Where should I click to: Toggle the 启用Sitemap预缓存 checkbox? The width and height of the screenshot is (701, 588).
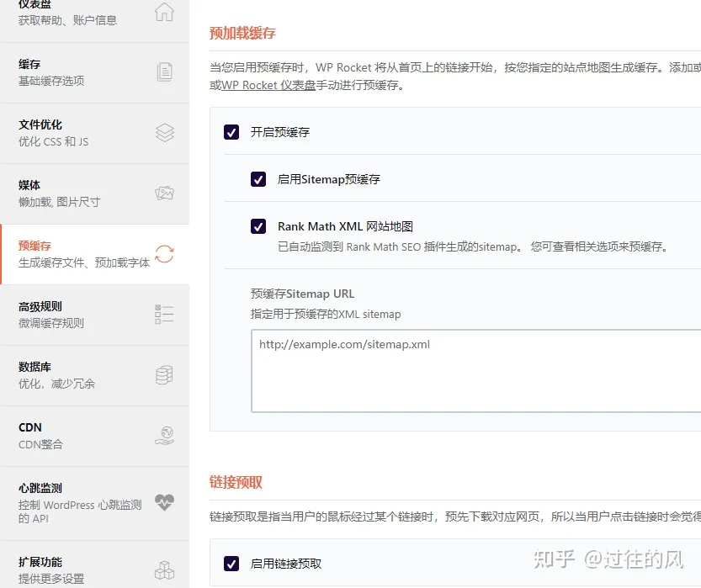click(258, 179)
